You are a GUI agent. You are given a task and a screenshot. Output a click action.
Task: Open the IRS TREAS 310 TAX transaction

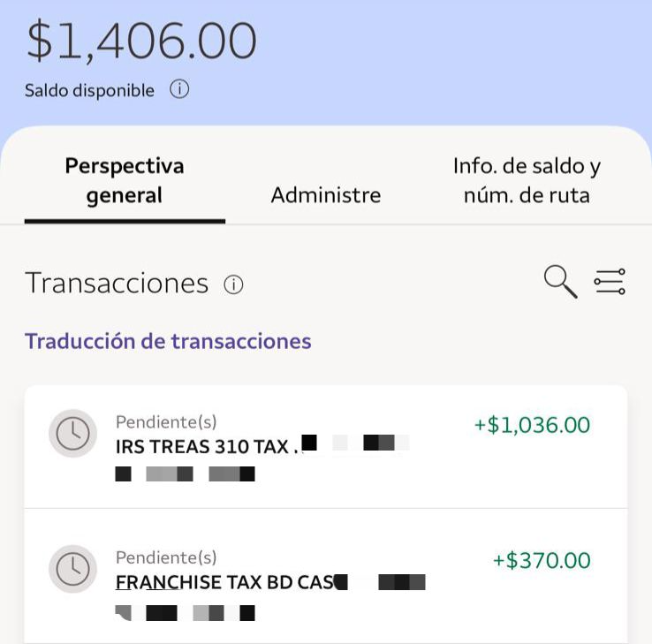(x=203, y=447)
